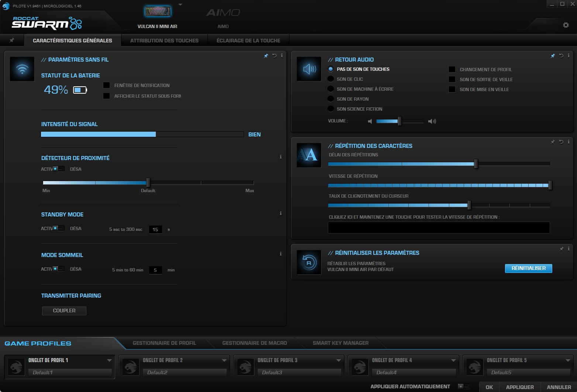The height and width of the screenshot is (392, 577).
Task: Expand Onglet de Profil 3 dropdown
Action: coord(339,360)
